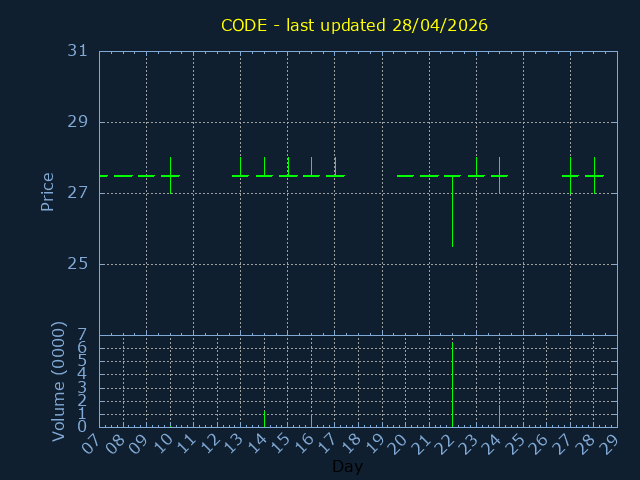This screenshot has width=640, height=480.
Task: Click the 27 price axis tick label
Action: click(78, 193)
